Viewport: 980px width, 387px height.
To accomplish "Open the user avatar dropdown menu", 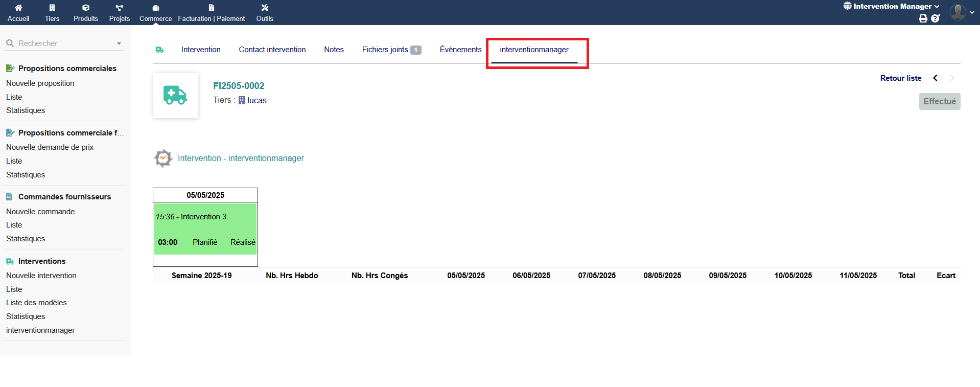I will tap(962, 12).
